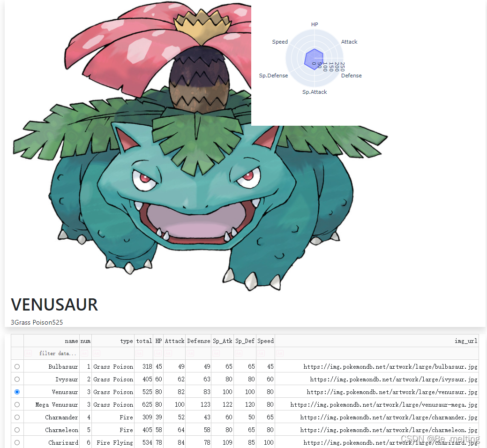Click the Defense column header
Screen dimensions: 487x448
click(x=198, y=341)
